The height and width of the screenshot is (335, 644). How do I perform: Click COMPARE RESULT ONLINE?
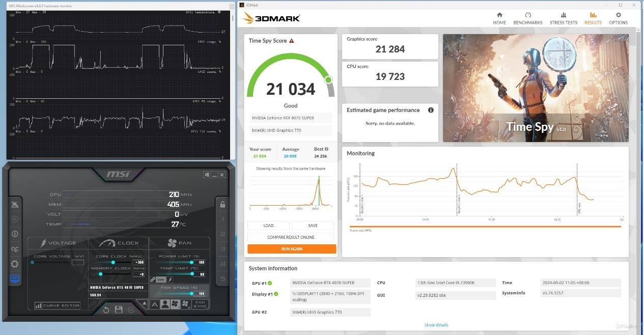click(291, 237)
